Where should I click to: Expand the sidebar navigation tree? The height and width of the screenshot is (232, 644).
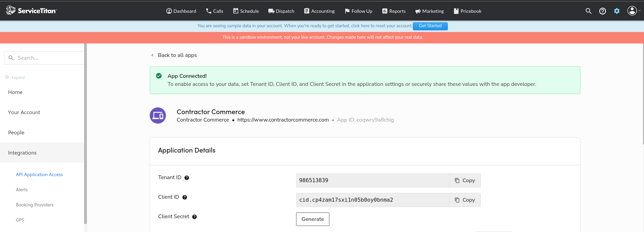pos(15,77)
